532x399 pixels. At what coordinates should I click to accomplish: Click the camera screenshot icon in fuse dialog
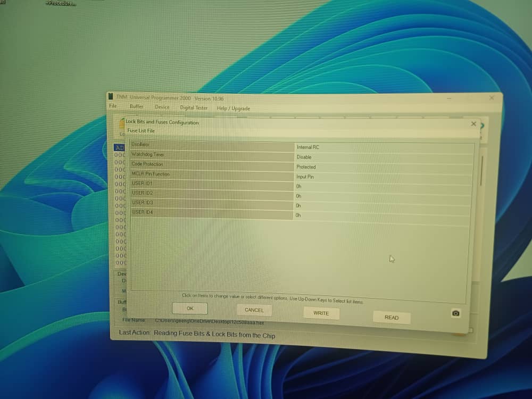coord(456,313)
